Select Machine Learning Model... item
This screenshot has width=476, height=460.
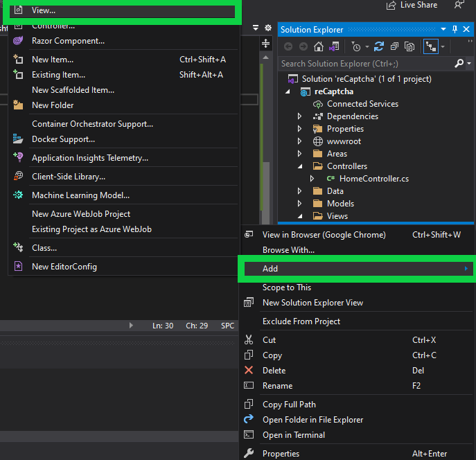[x=123, y=195]
